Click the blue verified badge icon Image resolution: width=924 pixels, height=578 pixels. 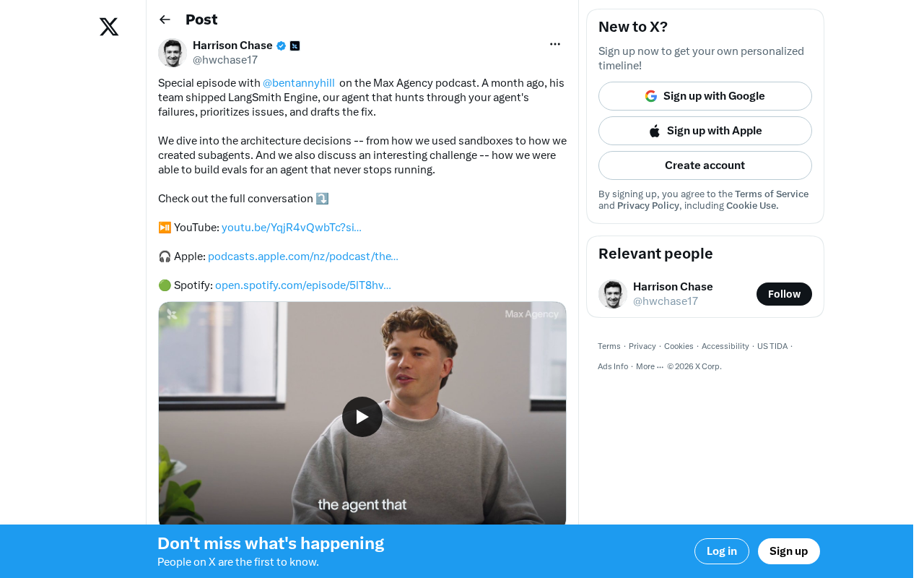point(281,46)
